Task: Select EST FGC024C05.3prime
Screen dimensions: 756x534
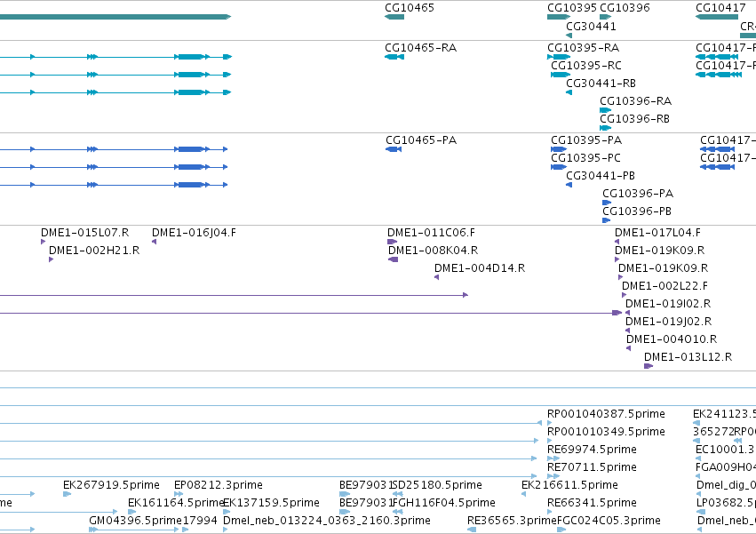Action: tap(609, 522)
